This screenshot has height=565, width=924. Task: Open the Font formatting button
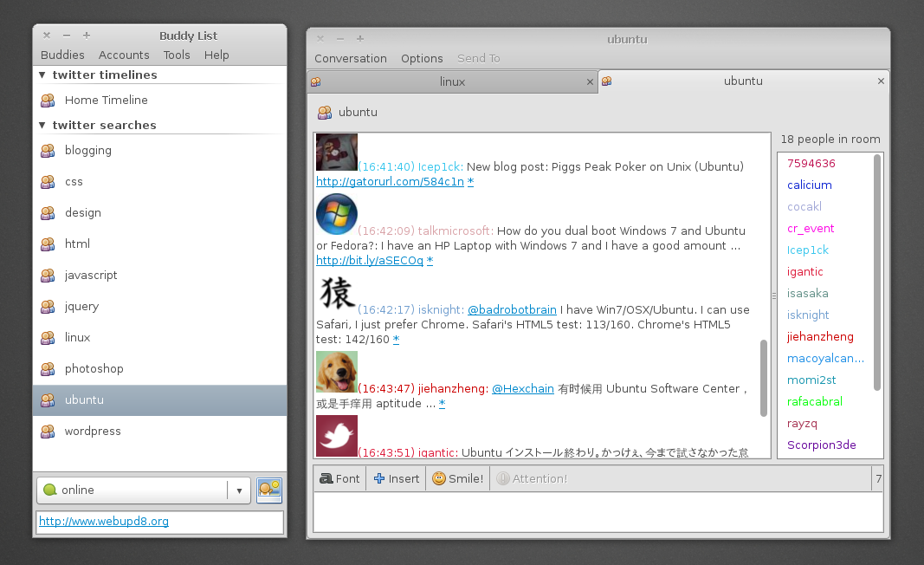[x=340, y=479]
